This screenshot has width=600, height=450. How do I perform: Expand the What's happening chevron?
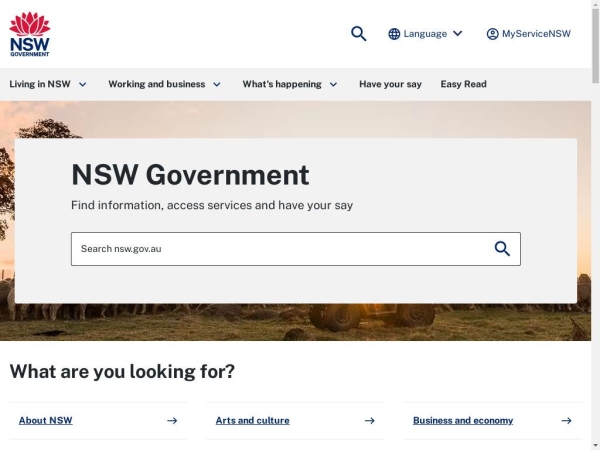pyautogui.click(x=334, y=85)
